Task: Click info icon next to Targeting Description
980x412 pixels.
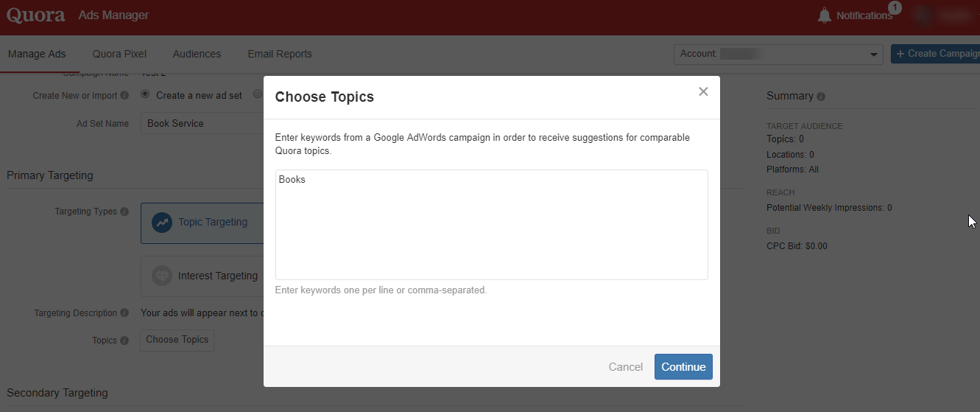Action: (124, 313)
